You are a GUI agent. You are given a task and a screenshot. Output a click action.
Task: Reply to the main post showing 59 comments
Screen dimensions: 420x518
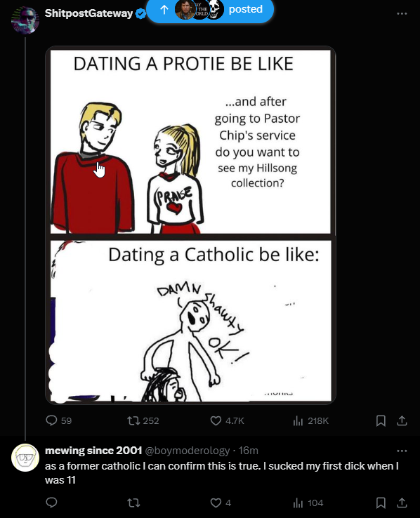(x=58, y=420)
